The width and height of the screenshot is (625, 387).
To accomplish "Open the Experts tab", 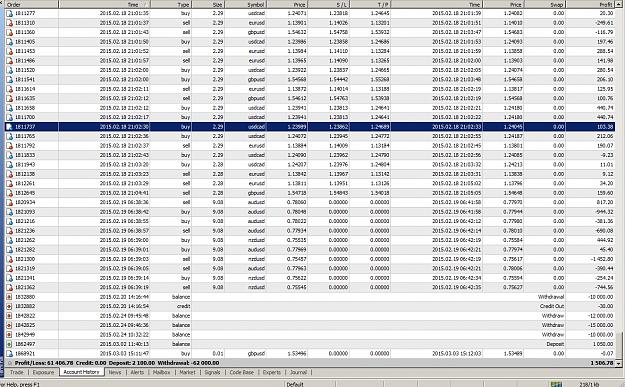I will [271, 372].
